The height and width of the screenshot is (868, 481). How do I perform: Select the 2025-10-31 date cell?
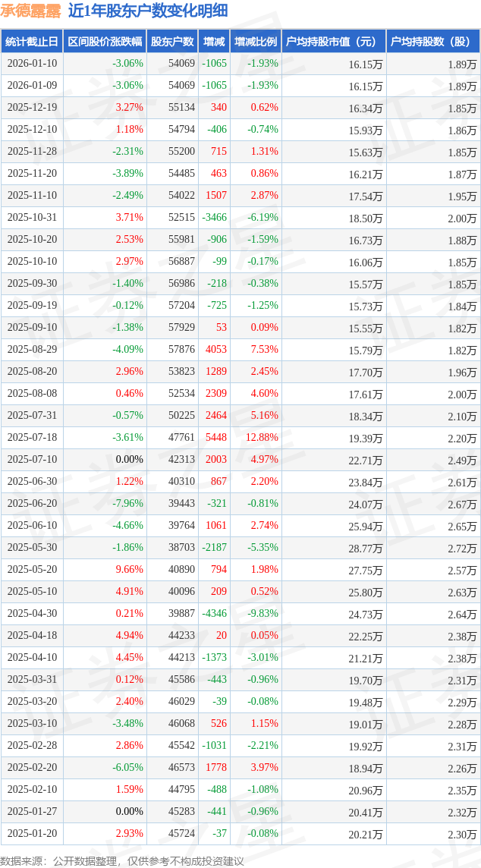coord(32,218)
